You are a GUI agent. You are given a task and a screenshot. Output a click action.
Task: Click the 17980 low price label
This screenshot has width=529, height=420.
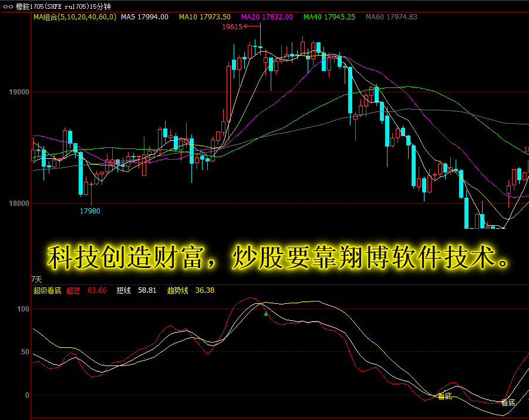90,211
